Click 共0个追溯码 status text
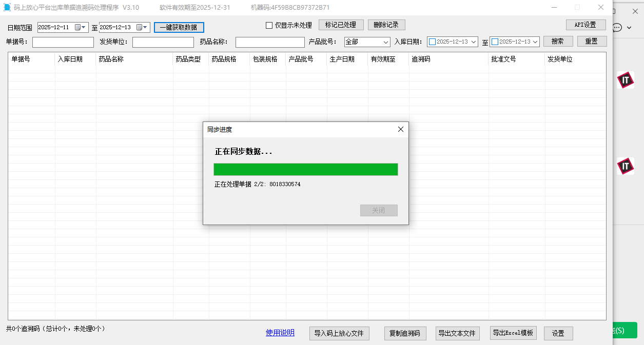This screenshot has width=644, height=345. coord(56,329)
